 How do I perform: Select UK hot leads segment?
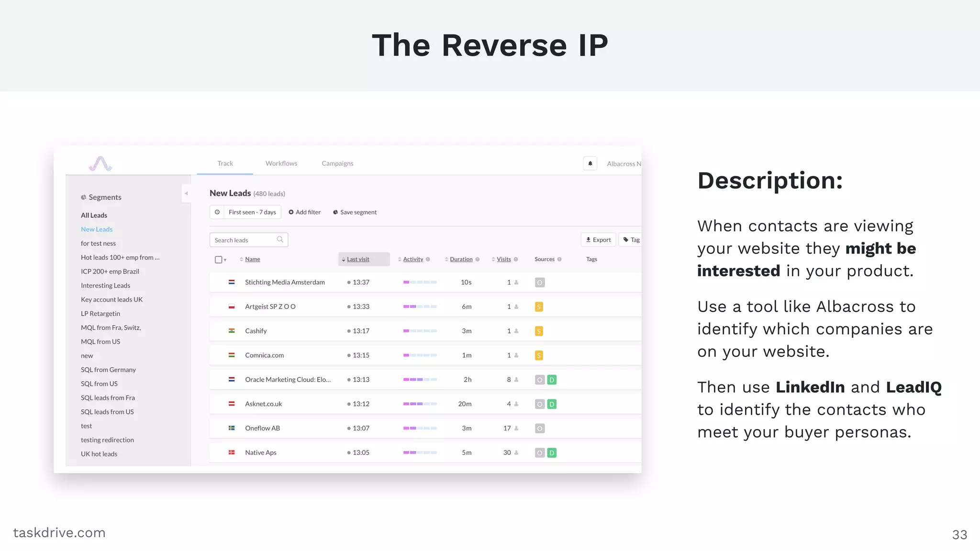(x=99, y=454)
